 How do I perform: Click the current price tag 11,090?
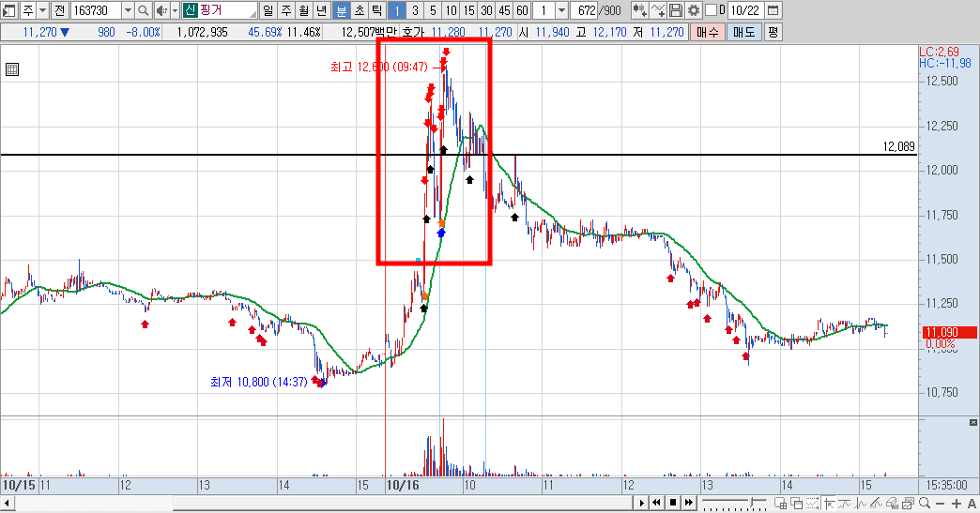(950, 332)
